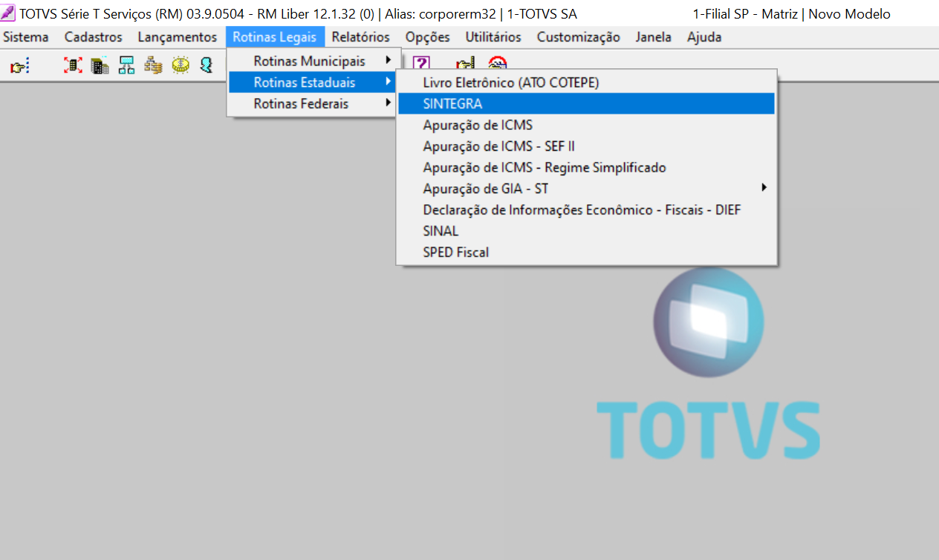Click the person head profile toolbar icon

(x=207, y=65)
